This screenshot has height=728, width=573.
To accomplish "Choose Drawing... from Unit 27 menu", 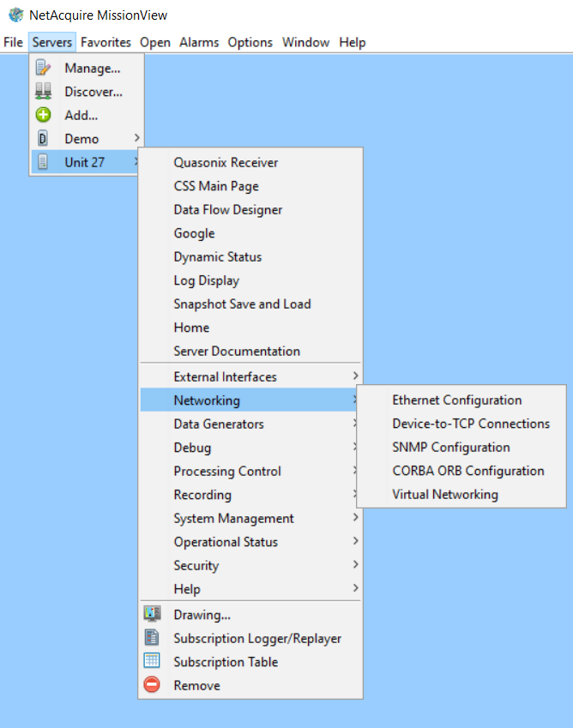I will point(250,614).
